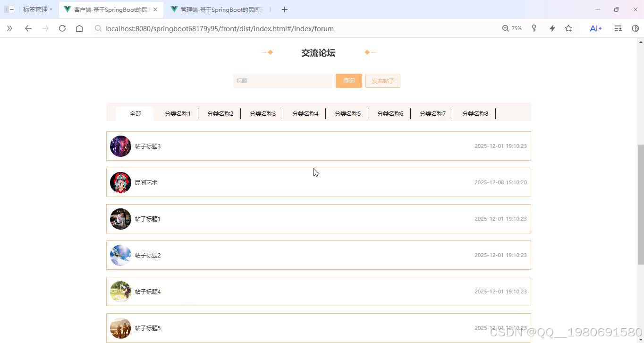Click the 查询 search button
The height and width of the screenshot is (343, 644).
click(349, 81)
